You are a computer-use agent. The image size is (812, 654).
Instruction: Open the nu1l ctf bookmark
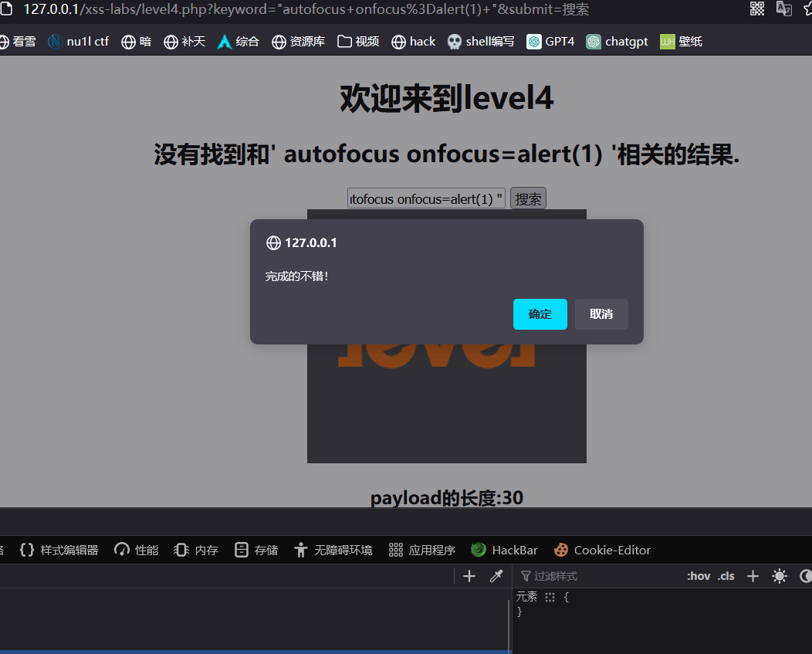78,42
